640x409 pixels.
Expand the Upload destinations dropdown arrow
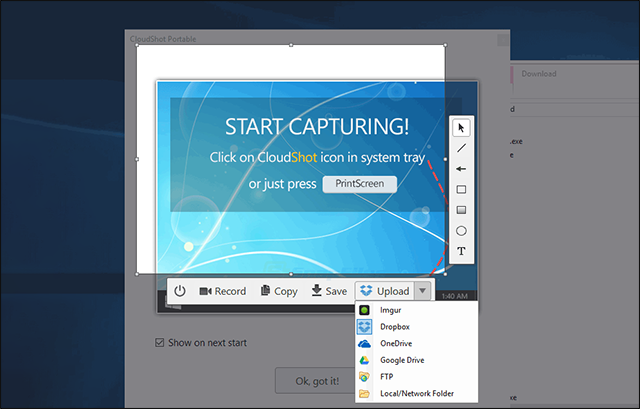pos(422,291)
